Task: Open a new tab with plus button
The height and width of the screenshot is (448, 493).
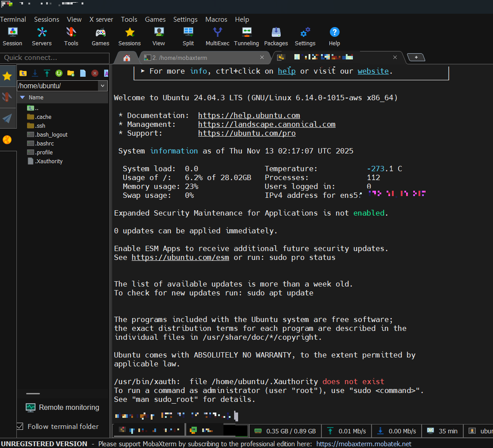Action: coord(416,57)
